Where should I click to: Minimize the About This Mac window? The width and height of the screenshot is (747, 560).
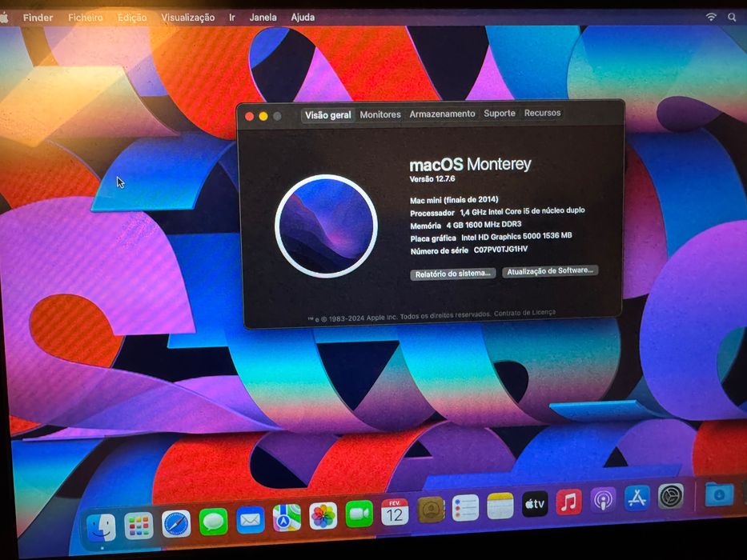click(x=263, y=117)
